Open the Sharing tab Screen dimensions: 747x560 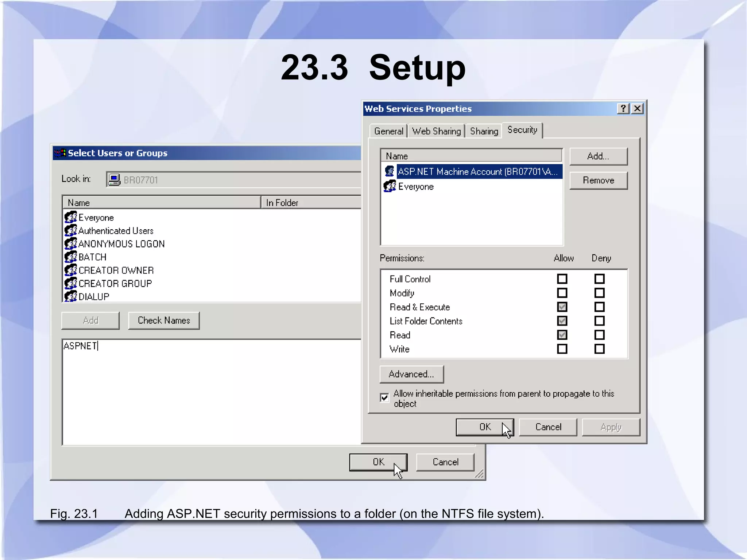tap(484, 131)
